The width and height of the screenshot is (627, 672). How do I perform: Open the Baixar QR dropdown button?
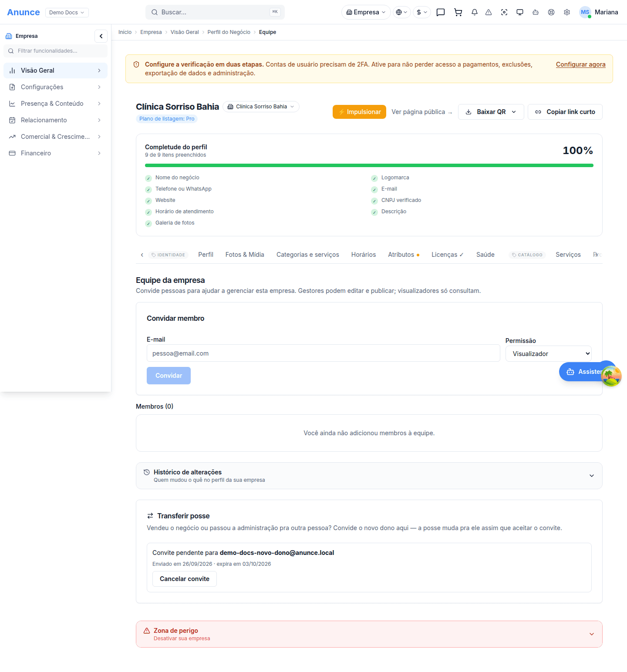click(491, 112)
